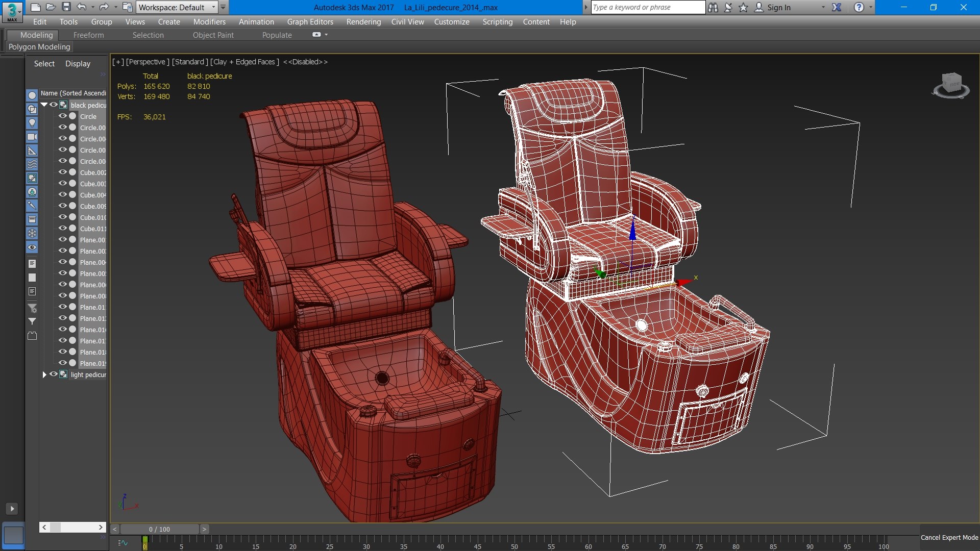This screenshot has width=980, height=551.
Task: Open the Quick Access Toolbar customize dropdown
Action: point(223,7)
